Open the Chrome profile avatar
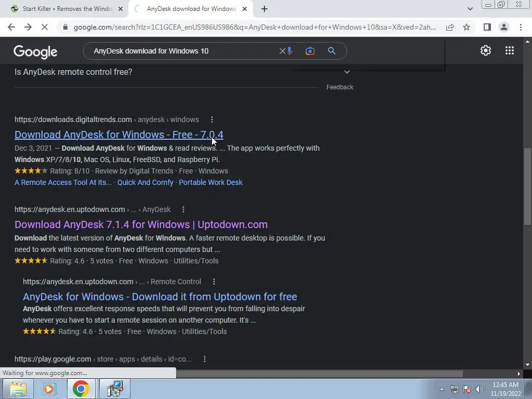 click(504, 27)
